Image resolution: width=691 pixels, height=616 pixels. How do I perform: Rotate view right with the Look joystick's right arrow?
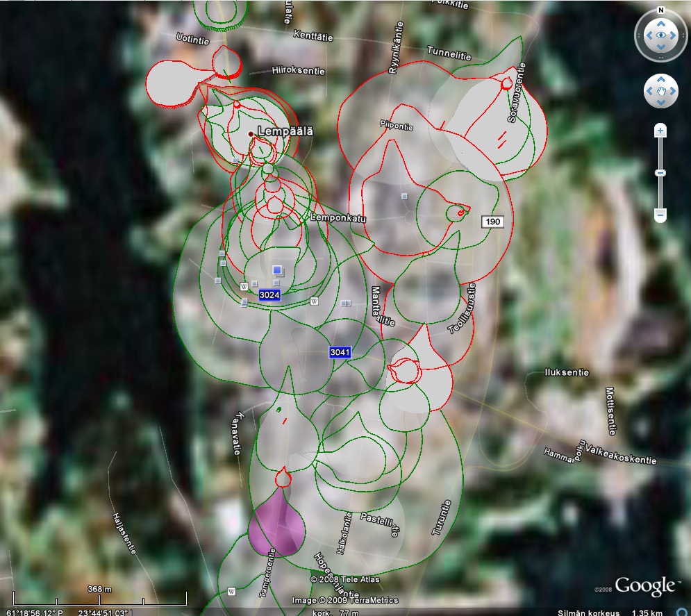point(672,35)
